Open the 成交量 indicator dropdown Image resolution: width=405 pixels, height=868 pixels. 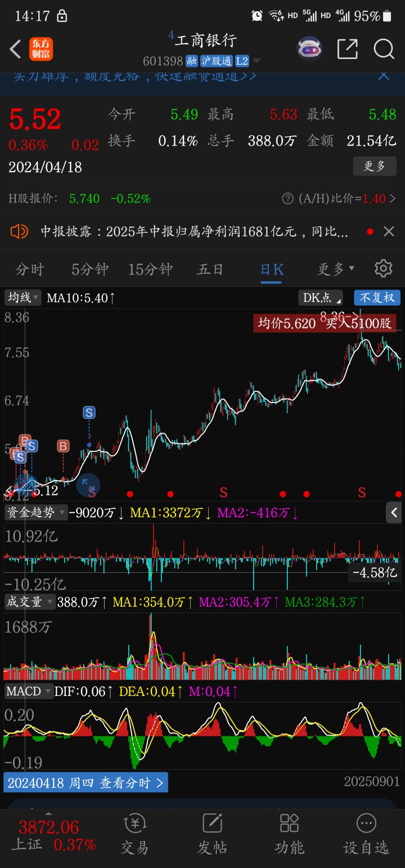coord(30,602)
